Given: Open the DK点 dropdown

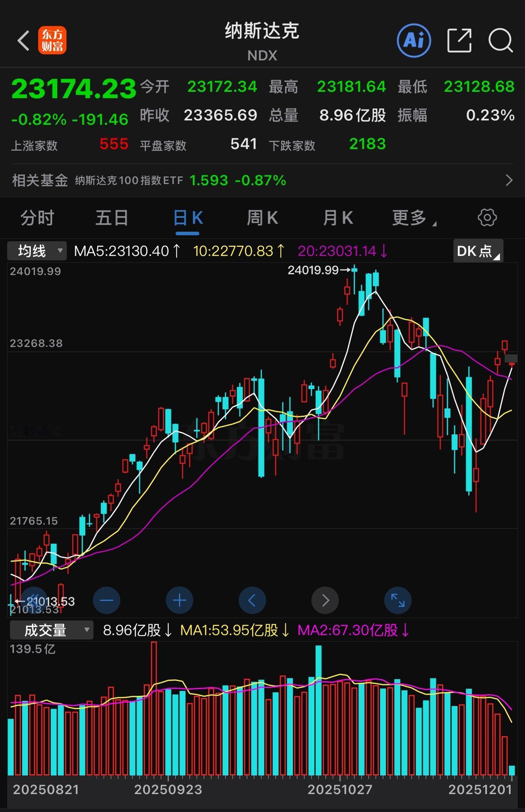Looking at the screenshot, I should (478, 251).
